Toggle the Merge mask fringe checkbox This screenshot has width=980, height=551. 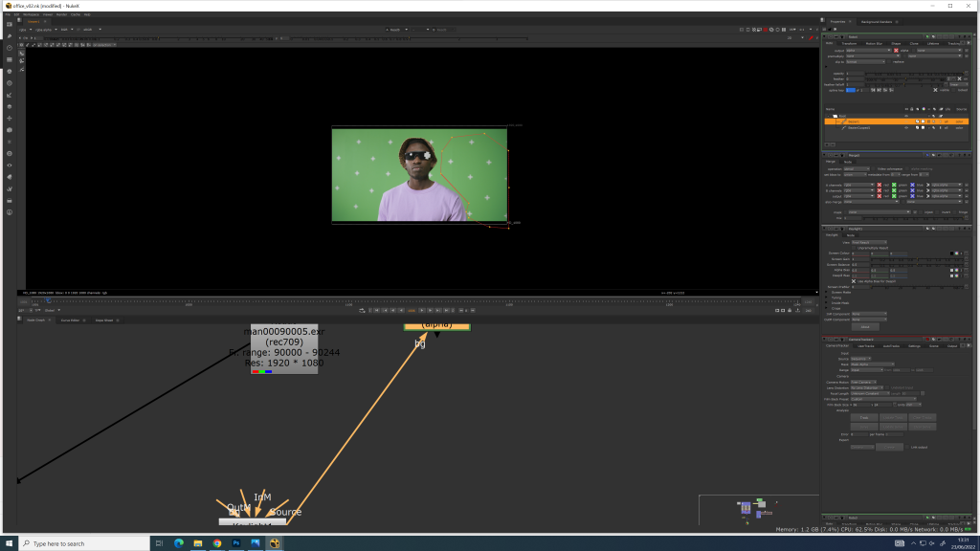[x=955, y=211]
